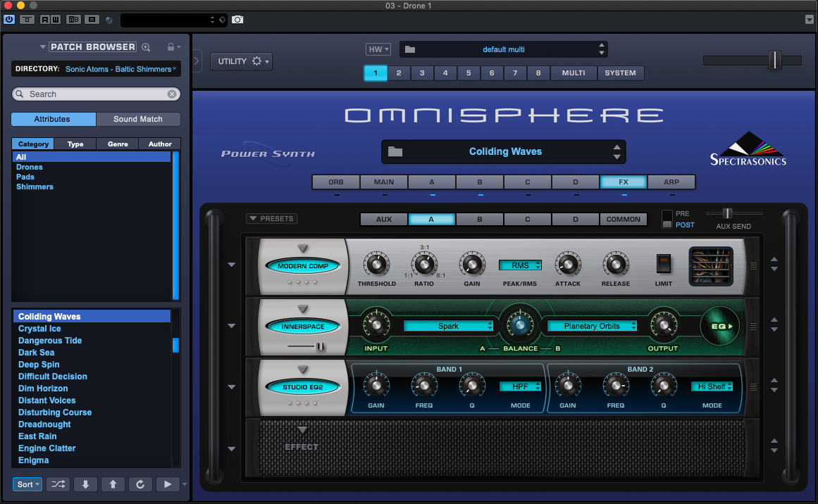
Task: Adjust the AUX SEND slider
Action: (x=727, y=213)
